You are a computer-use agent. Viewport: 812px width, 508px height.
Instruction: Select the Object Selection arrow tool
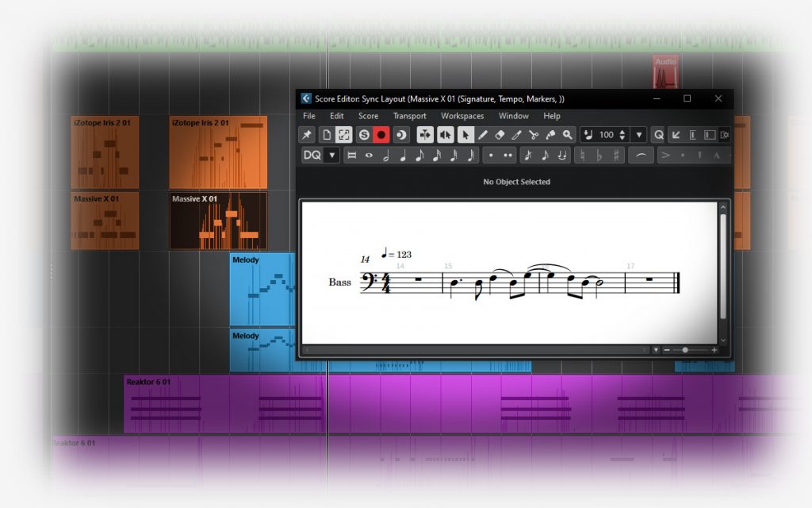pos(465,135)
